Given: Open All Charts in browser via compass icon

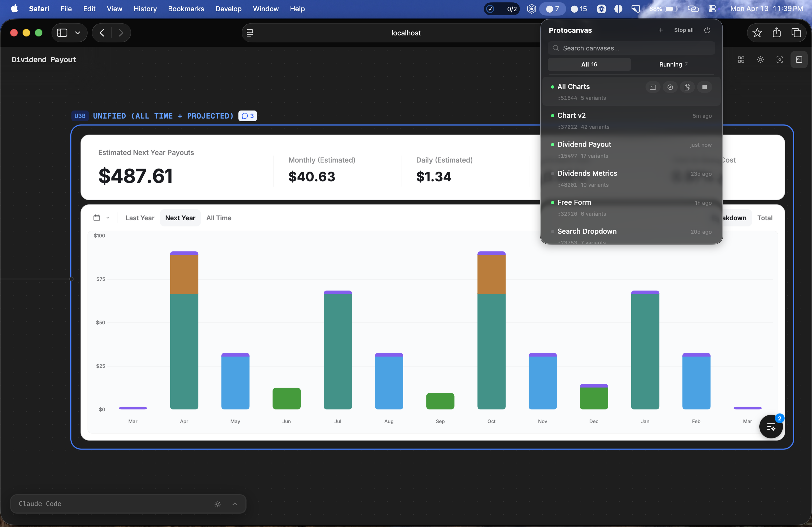Looking at the screenshot, I should [x=670, y=87].
